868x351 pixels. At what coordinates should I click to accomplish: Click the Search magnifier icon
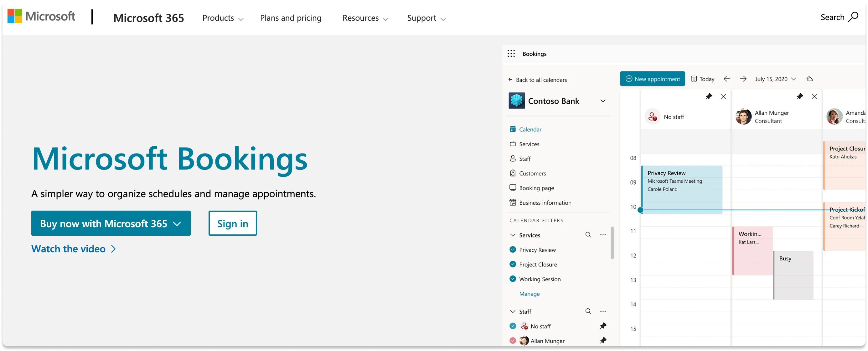click(x=853, y=17)
